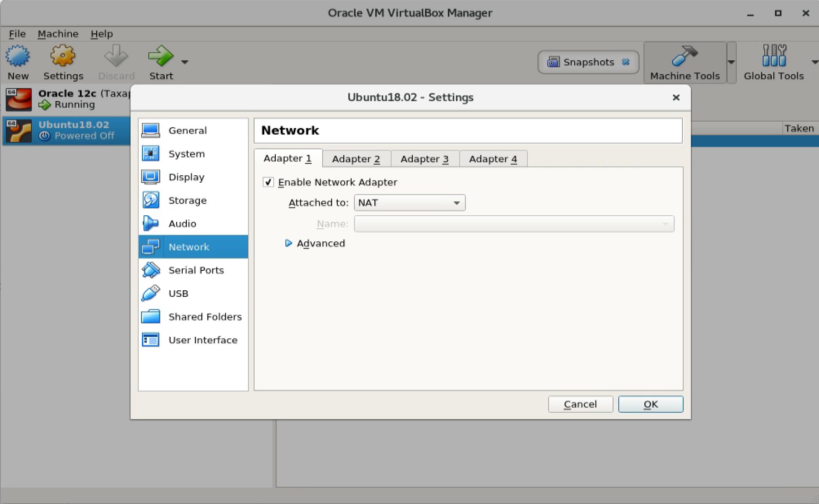Screen dimensions: 819x504
Task: Click the USB sidebar icon
Action: coord(152,293)
